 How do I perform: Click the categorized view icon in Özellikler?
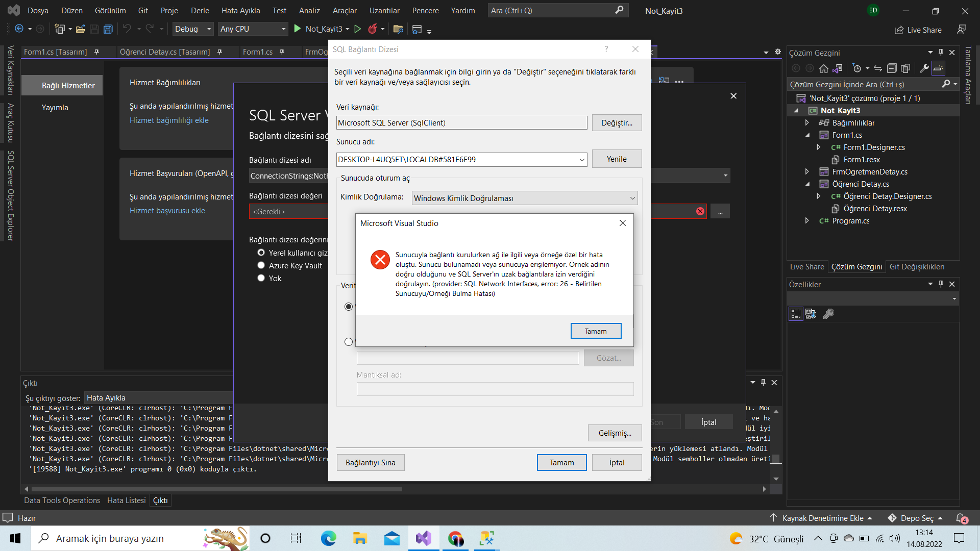tap(795, 314)
